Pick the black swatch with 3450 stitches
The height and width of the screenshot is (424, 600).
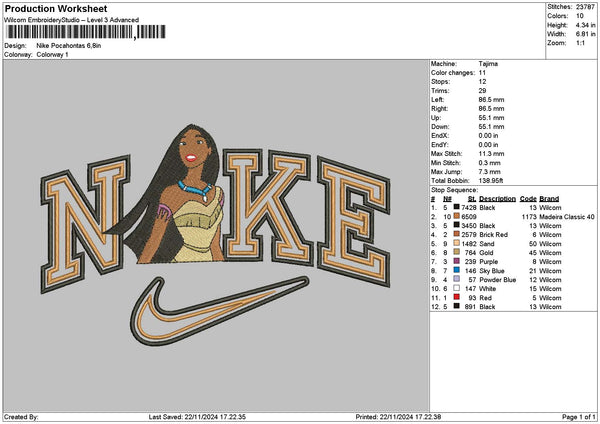pos(457,225)
